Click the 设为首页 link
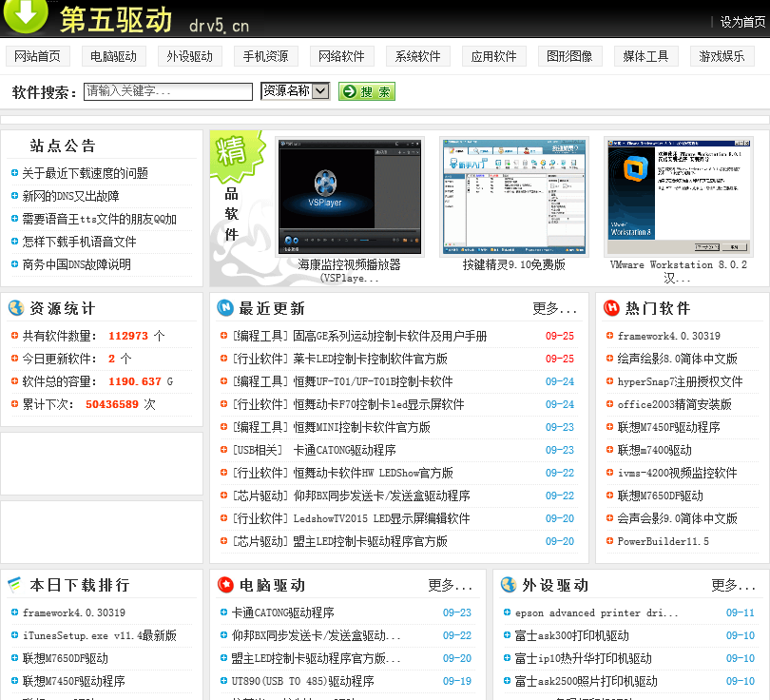The image size is (770, 700). click(x=742, y=22)
